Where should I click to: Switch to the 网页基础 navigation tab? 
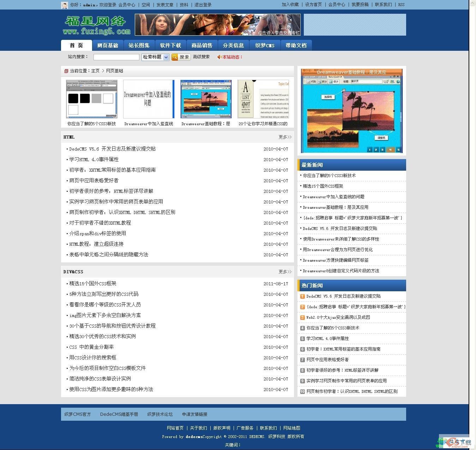(x=108, y=45)
